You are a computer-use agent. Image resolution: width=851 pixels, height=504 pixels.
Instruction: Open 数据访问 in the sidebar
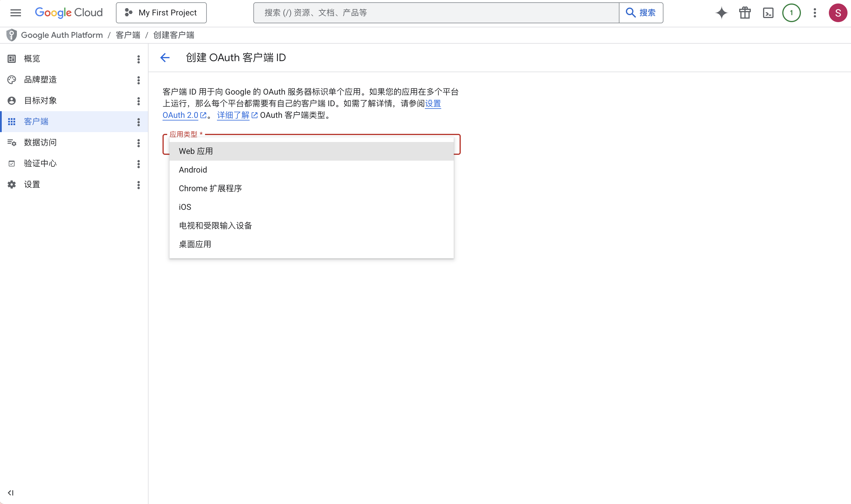click(x=74, y=143)
